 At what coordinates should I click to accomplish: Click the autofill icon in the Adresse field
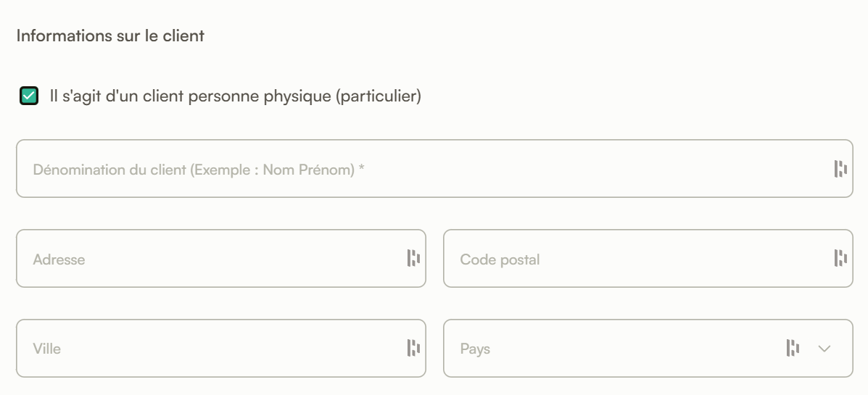(413, 259)
